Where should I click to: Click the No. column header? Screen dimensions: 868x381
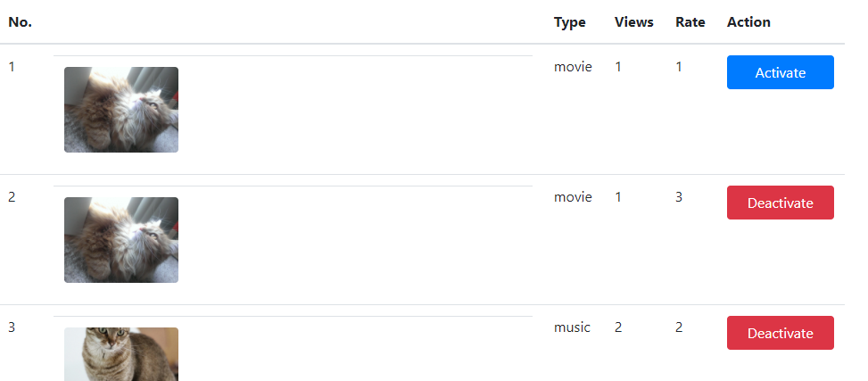pos(21,22)
